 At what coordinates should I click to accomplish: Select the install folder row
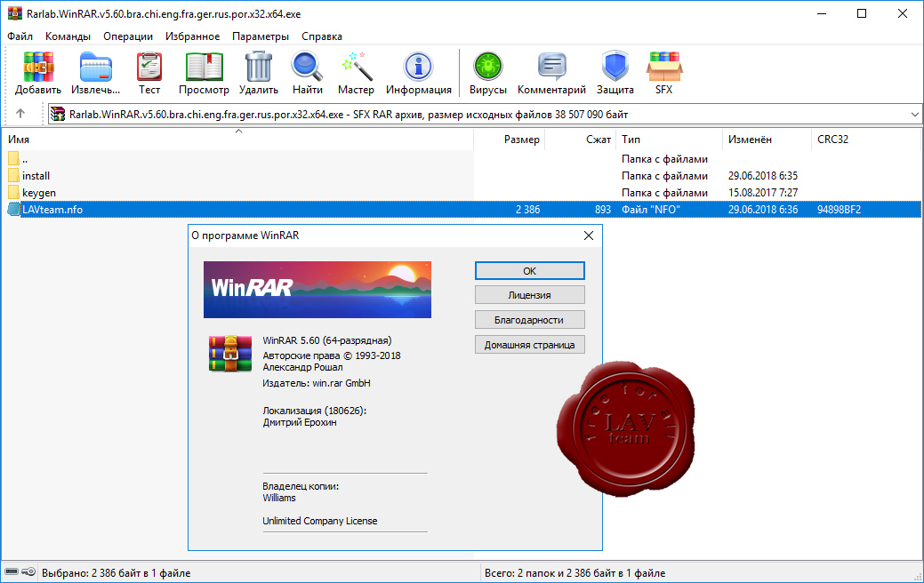pyautogui.click(x=462, y=175)
